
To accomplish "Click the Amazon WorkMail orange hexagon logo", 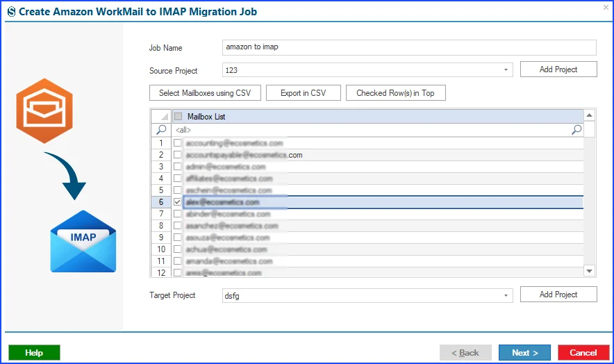I will pyautogui.click(x=44, y=110).
